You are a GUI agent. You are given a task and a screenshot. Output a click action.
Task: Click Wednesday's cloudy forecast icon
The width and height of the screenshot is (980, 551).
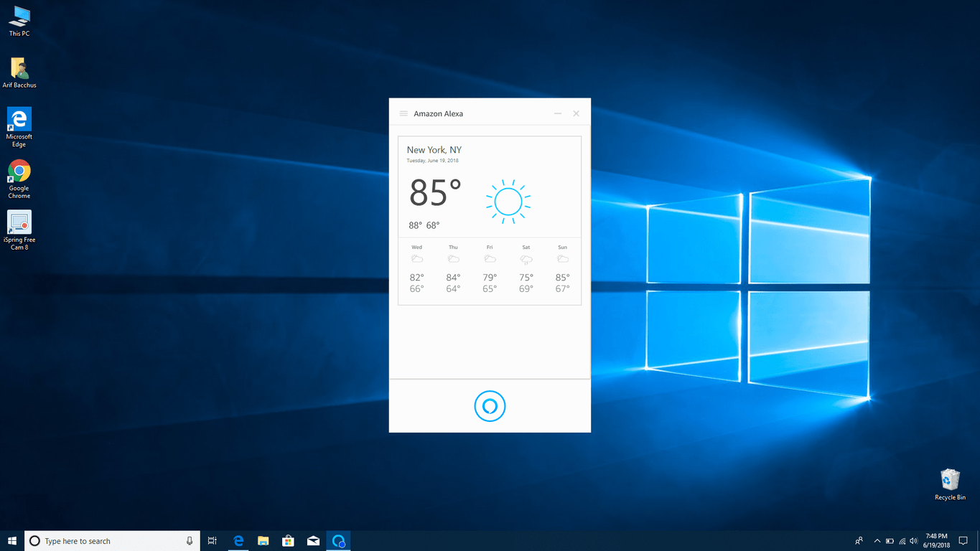(416, 259)
